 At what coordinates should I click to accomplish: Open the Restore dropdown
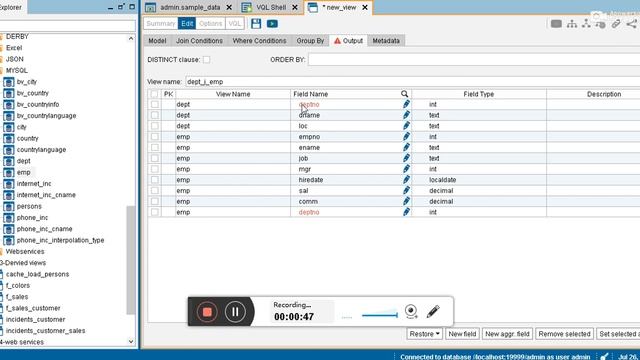[424, 334]
